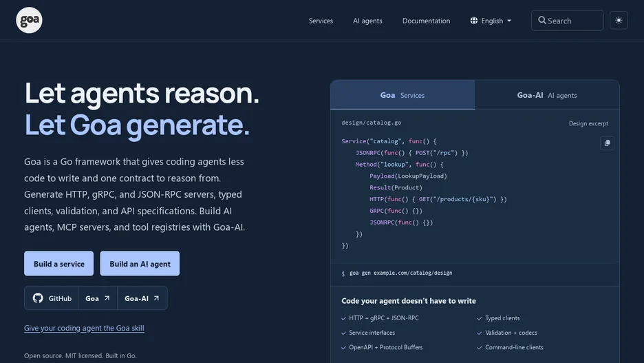The height and width of the screenshot is (363, 644).
Task: Click the external arrow beside Goa
Action: pos(107,298)
